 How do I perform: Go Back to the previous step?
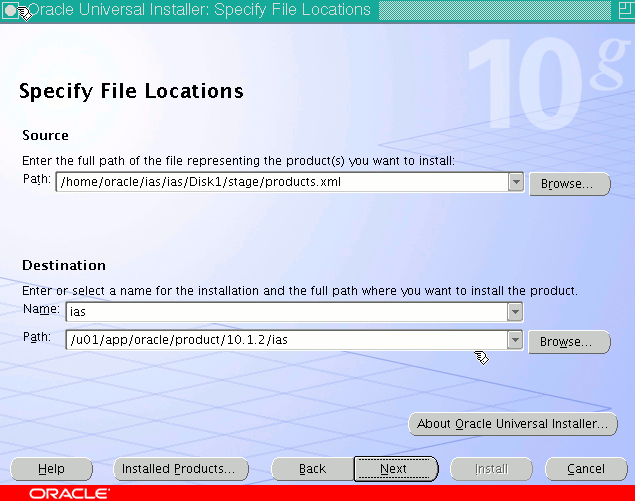coord(312,469)
